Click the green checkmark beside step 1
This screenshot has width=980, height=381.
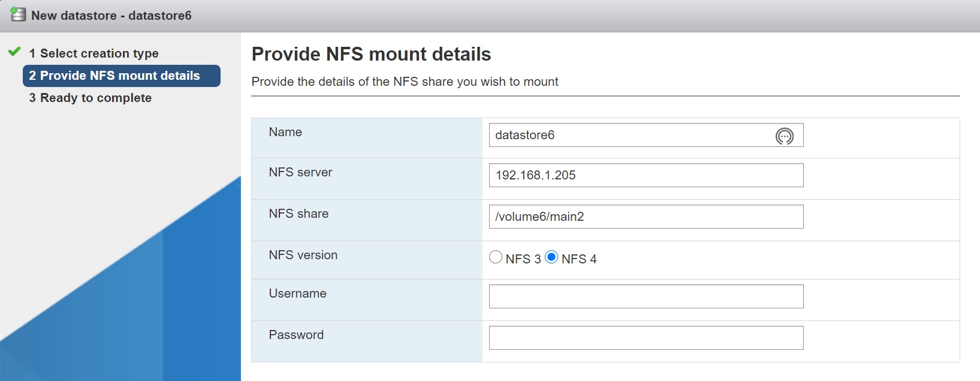click(14, 52)
